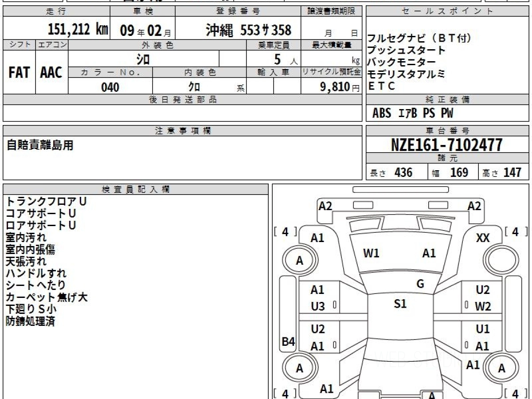Select inspector note カーペット焦げ大
Viewport: 532px width, 399px height.
tap(47, 297)
